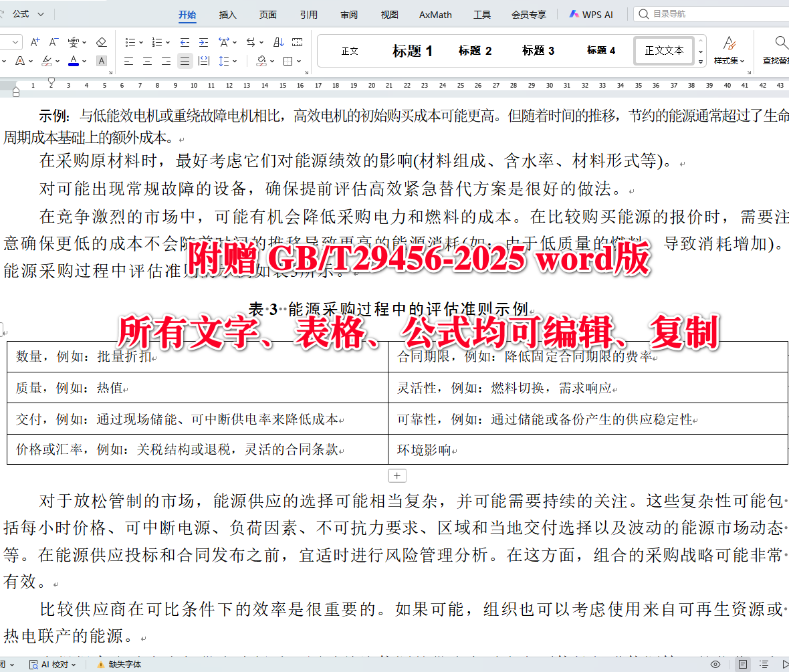The width and height of the screenshot is (789, 672).
Task: Switch to the 插入 ribbon tab
Action: point(227,14)
